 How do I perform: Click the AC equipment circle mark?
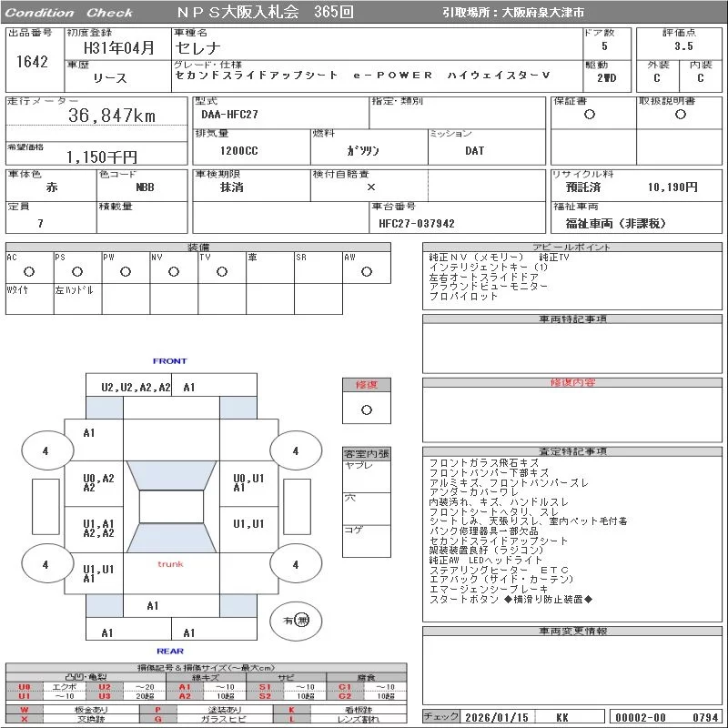coord(29,272)
